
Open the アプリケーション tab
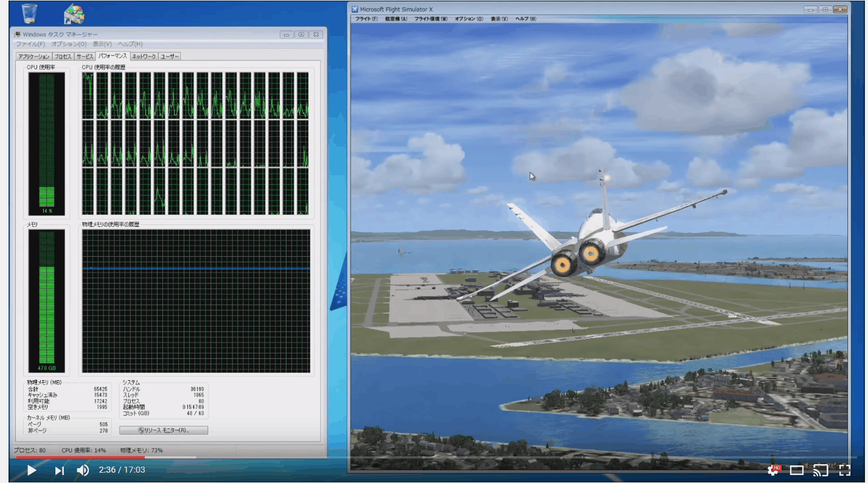click(34, 57)
